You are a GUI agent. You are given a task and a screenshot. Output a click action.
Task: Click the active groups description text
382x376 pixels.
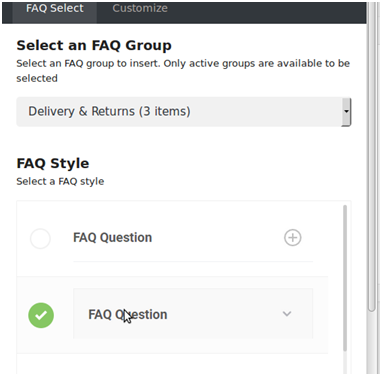(183, 71)
